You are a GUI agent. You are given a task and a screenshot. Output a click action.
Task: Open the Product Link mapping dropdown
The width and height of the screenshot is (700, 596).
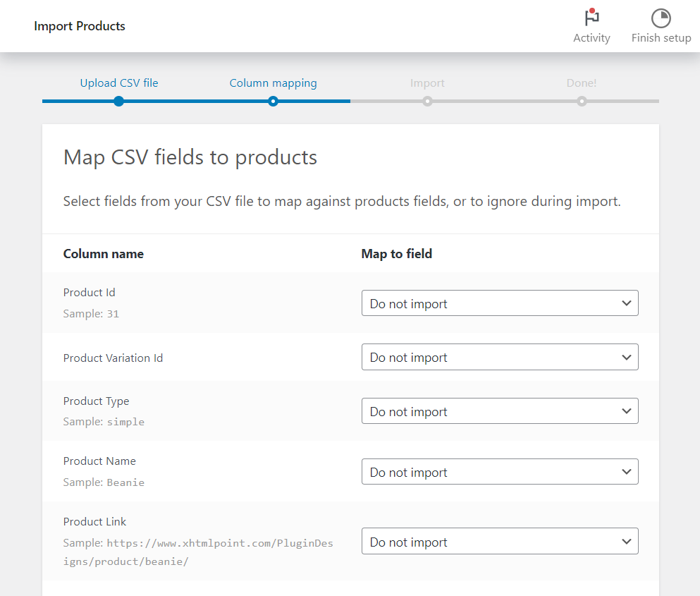pos(500,542)
